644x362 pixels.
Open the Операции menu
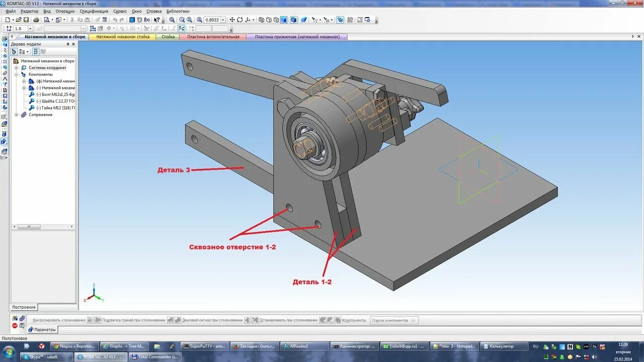point(65,11)
